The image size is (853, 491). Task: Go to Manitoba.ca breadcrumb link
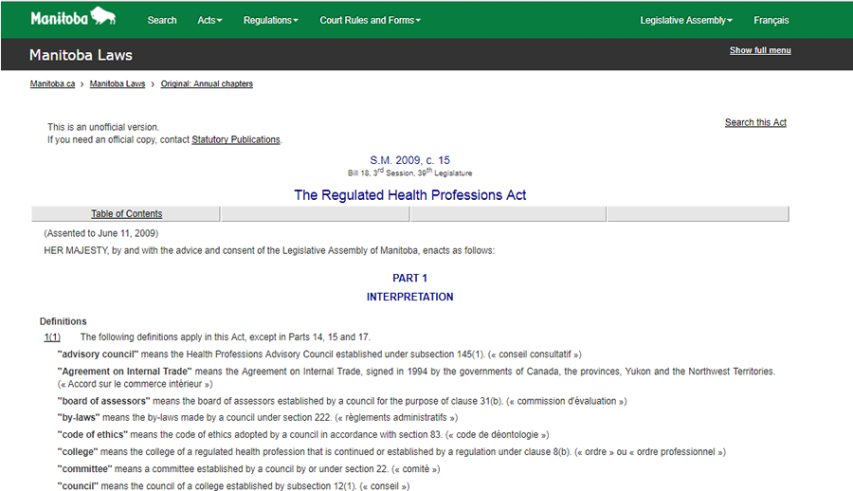pyautogui.click(x=52, y=84)
